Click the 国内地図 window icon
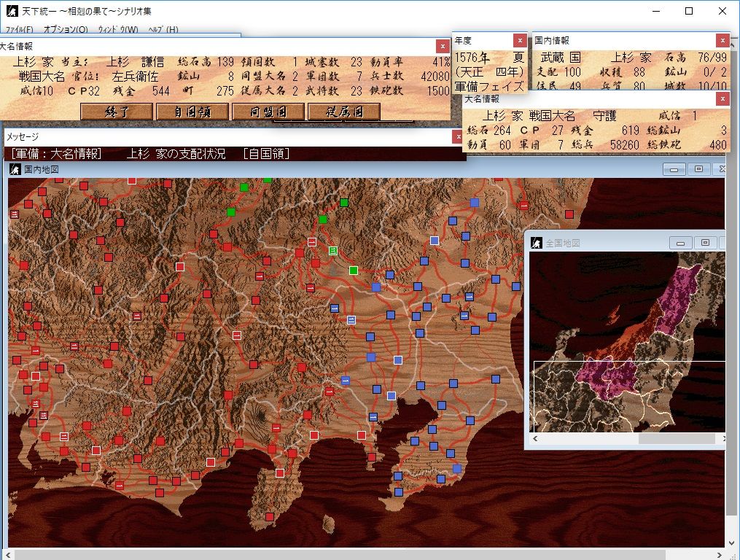This screenshot has width=740, height=560. (15, 169)
